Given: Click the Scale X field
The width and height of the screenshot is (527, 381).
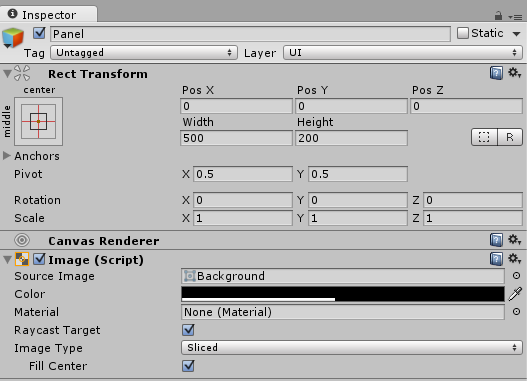Looking at the screenshot, I should [x=243, y=218].
